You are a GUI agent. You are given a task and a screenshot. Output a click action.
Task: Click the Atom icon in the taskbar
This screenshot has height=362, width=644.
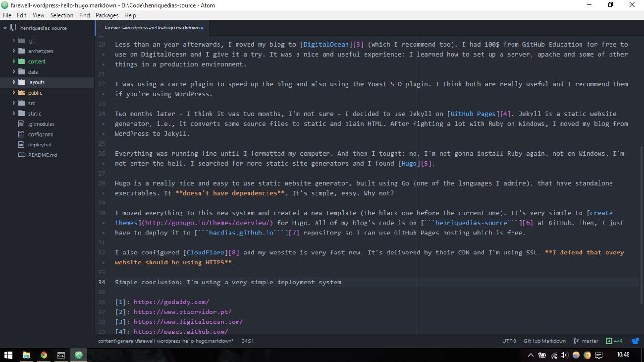coord(79,355)
